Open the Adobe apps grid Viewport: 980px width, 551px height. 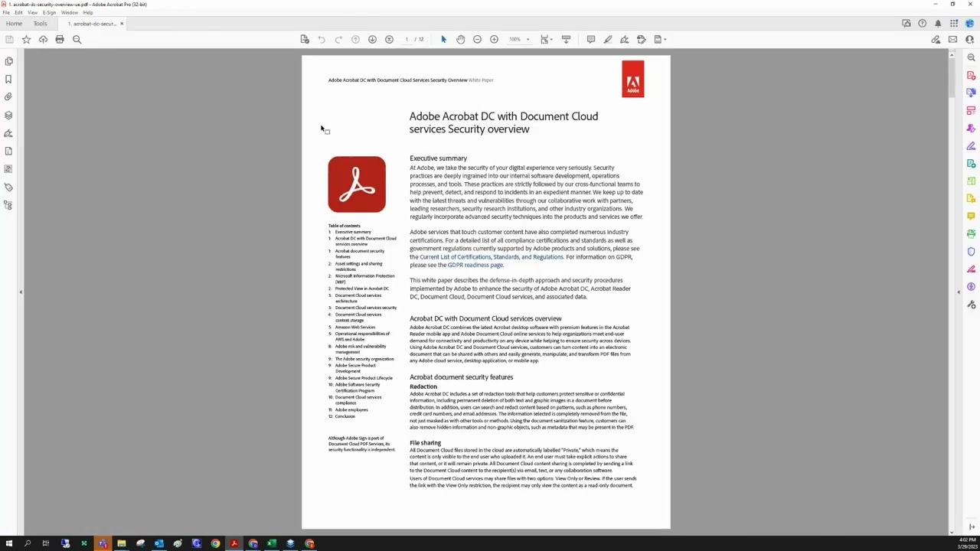coord(954,24)
